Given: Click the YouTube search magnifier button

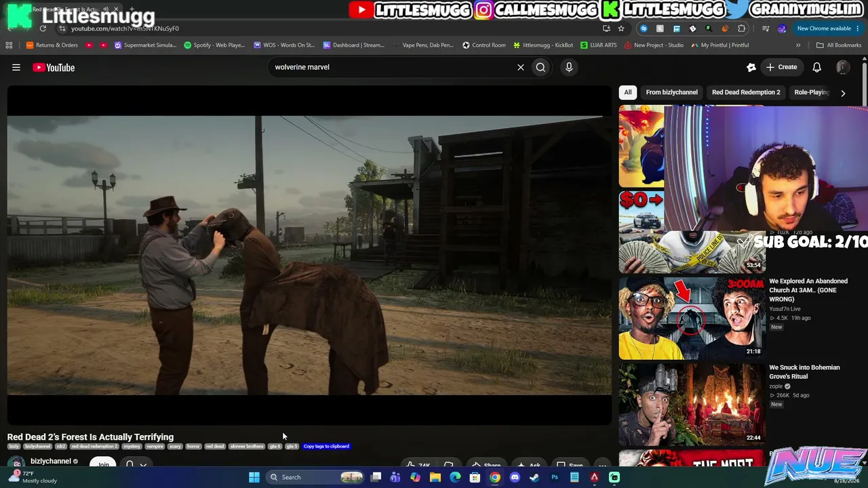Looking at the screenshot, I should click(540, 67).
